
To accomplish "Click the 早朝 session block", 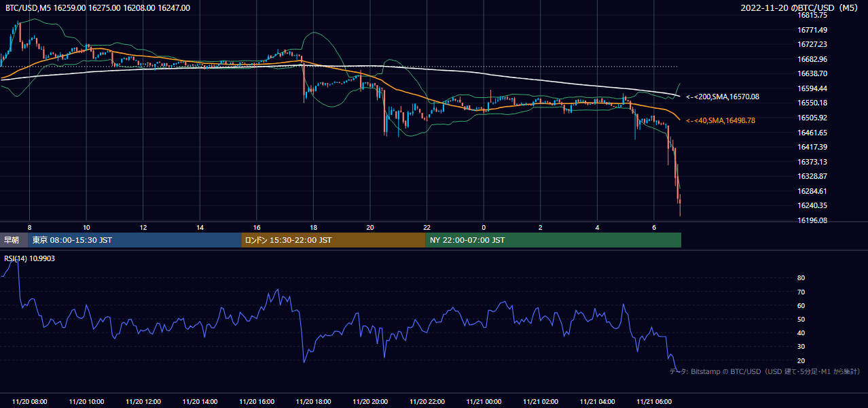I will 14,240.
